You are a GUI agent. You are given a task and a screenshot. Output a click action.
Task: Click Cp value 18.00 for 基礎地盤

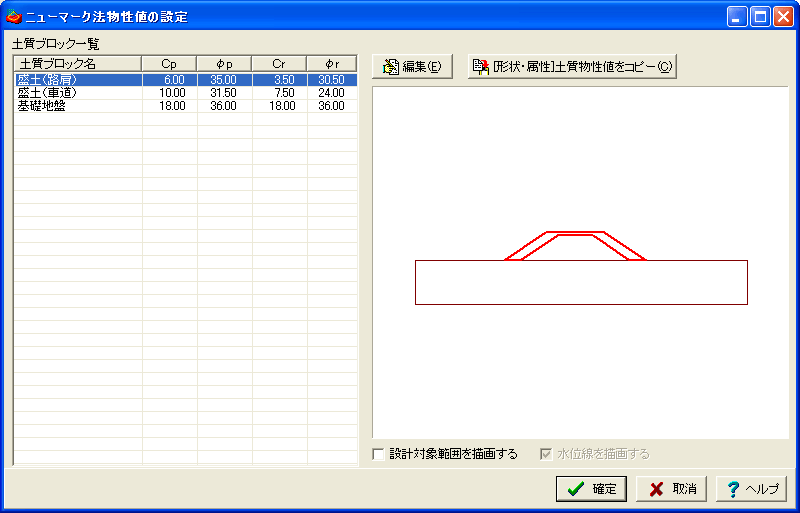coord(170,106)
